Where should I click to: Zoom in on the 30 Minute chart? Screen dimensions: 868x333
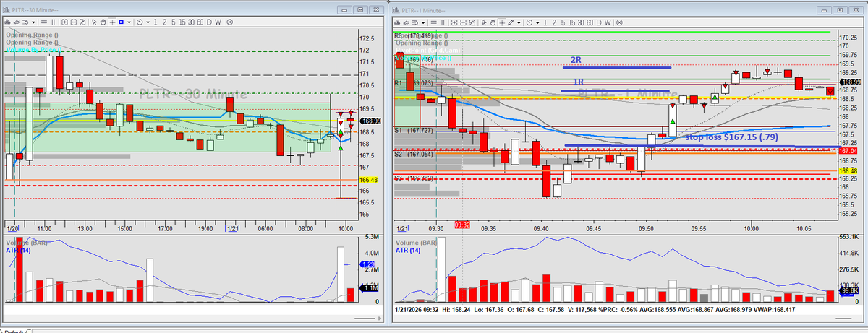tap(64, 22)
